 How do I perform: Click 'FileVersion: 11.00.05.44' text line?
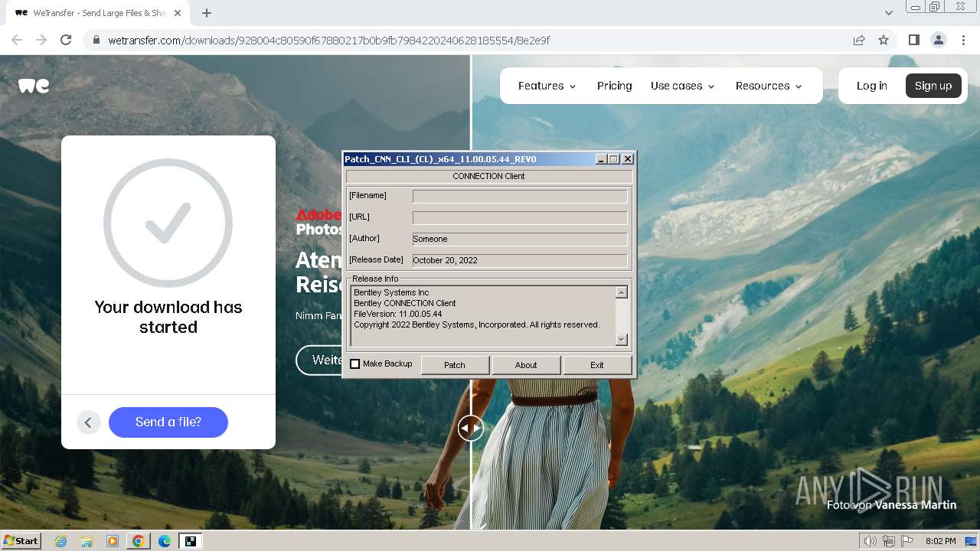pyautogui.click(x=397, y=314)
